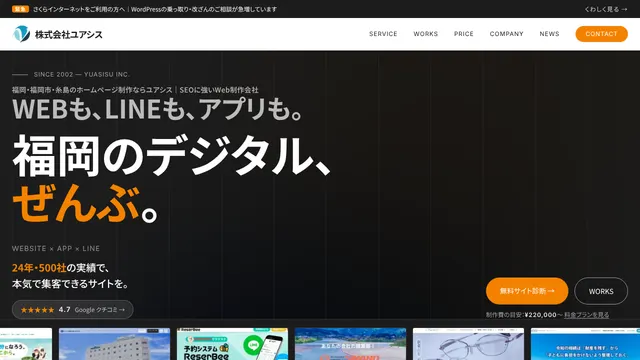This screenshot has width=640, height=360.
Task: Follow the くわしく見る link in top banner
Action: pos(606,9)
